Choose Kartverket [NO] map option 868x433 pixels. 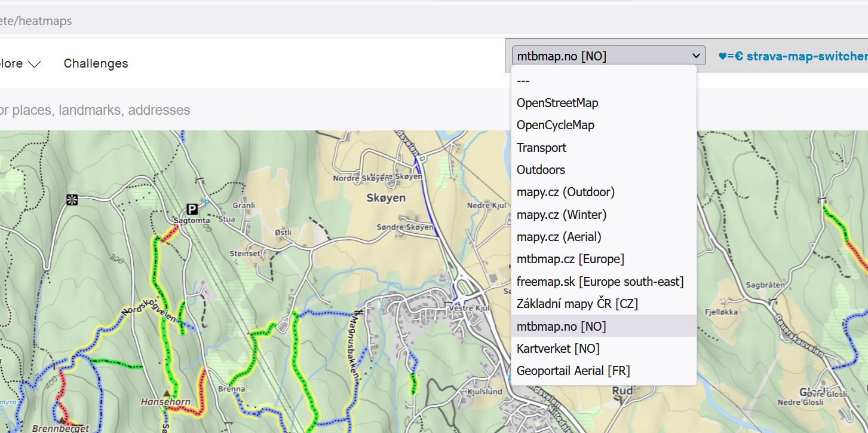coord(604,349)
